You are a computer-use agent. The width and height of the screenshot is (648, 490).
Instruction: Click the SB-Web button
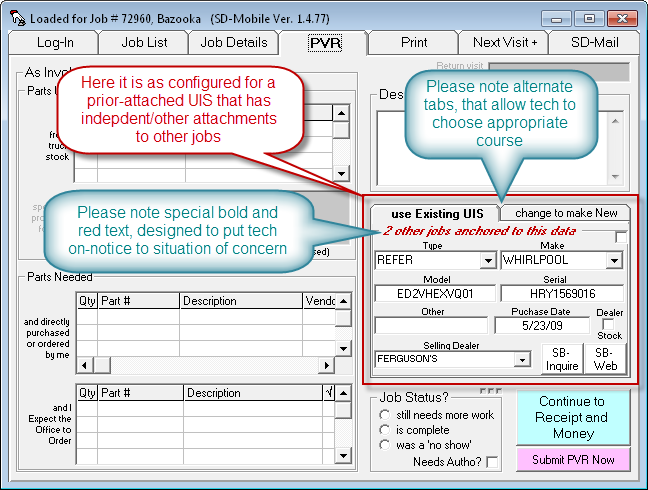605,359
